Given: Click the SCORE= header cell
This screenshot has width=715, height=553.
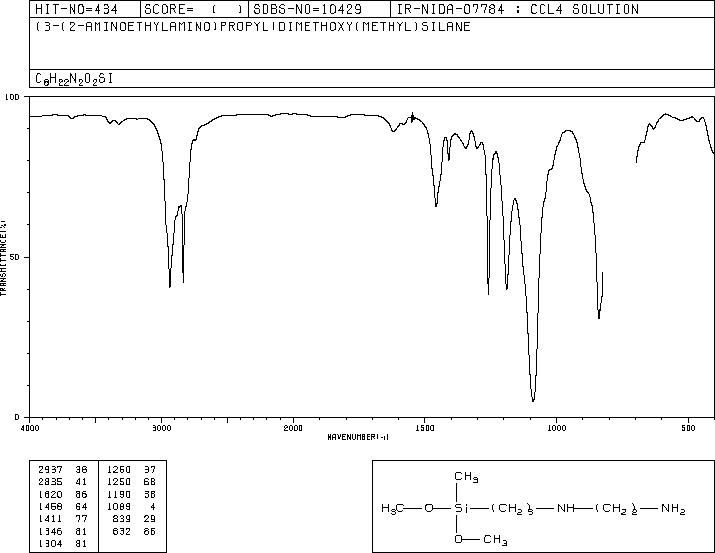Looking at the screenshot, I should click(x=194, y=9).
